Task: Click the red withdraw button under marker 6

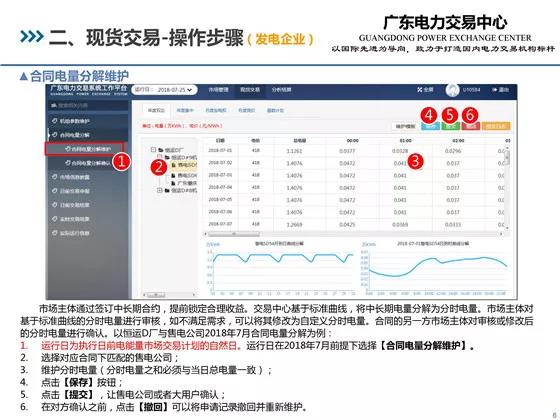Action: click(470, 126)
